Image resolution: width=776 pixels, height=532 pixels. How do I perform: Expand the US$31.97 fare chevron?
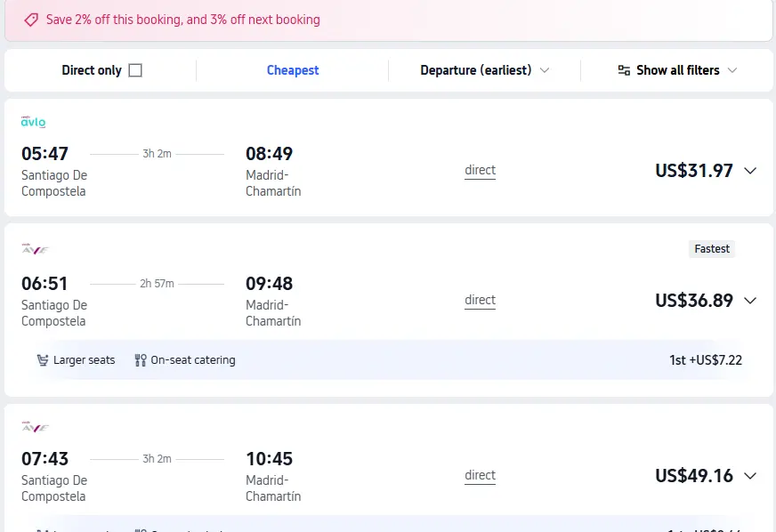tap(750, 171)
